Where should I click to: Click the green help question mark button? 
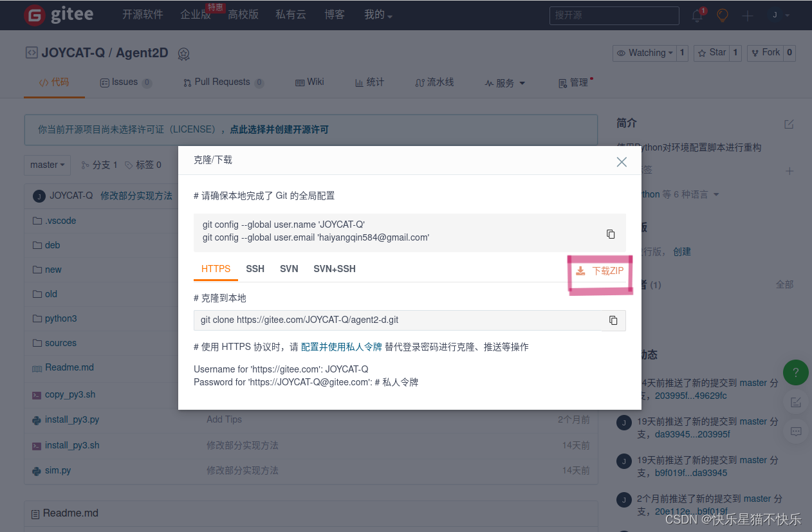tap(796, 372)
